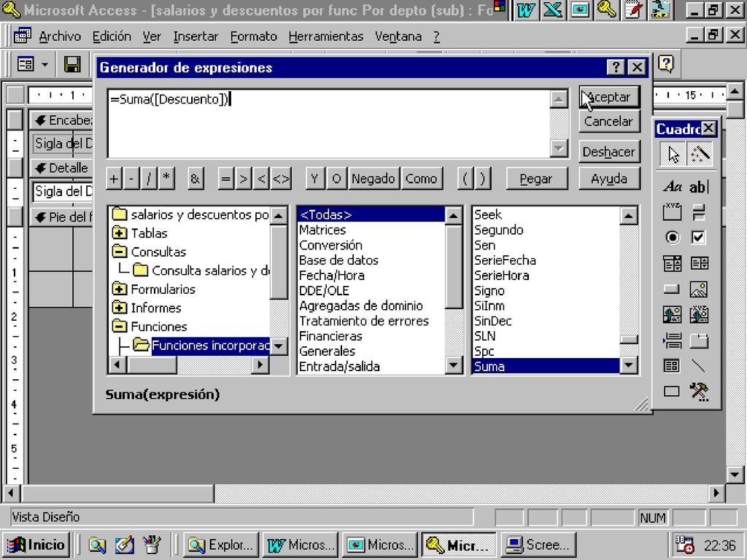747x560 pixels.
Task: Select the Label (Aa) tool
Action: click(672, 187)
